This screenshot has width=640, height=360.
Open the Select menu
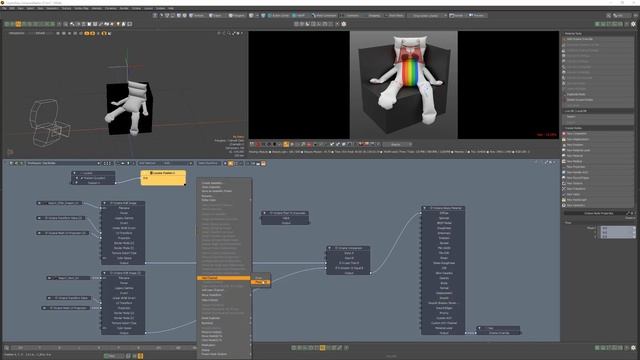pyautogui.click(x=30, y=8)
